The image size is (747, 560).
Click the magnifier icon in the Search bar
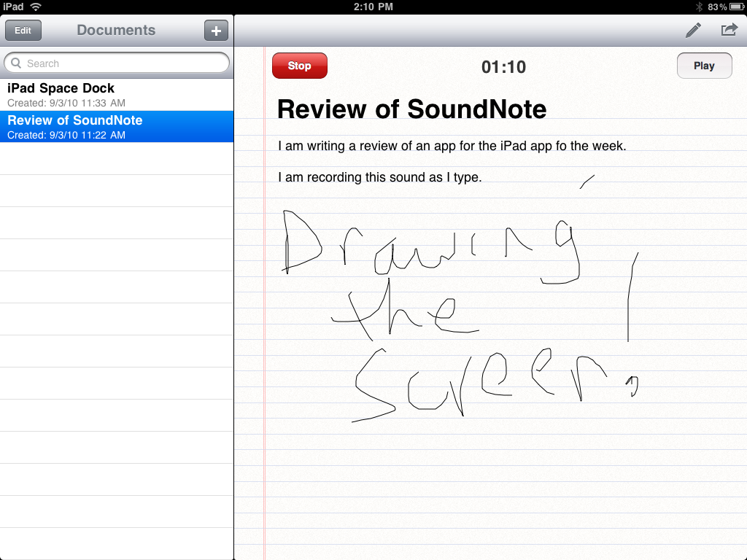(15, 63)
